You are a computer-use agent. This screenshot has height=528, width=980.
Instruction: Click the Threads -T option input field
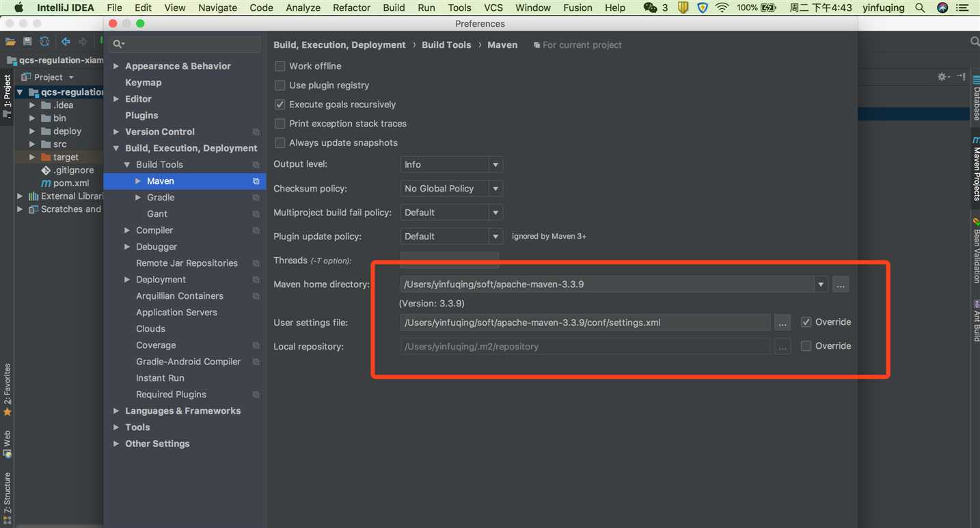pos(449,260)
